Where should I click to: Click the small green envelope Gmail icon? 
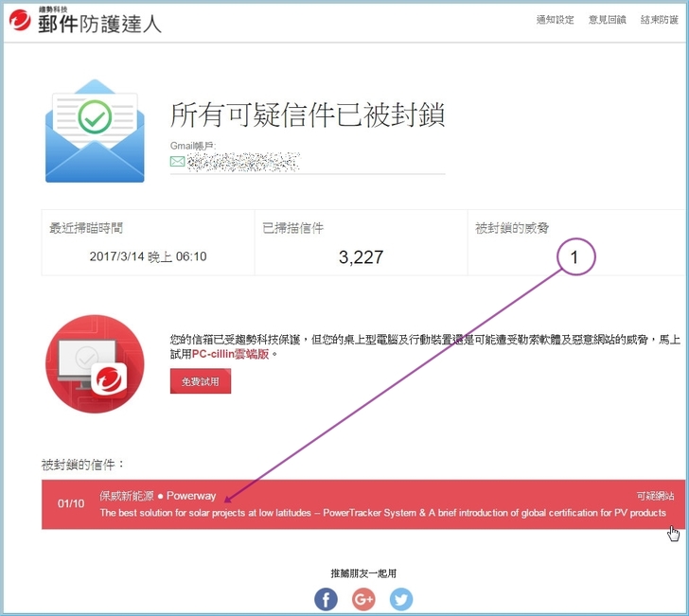click(x=177, y=162)
